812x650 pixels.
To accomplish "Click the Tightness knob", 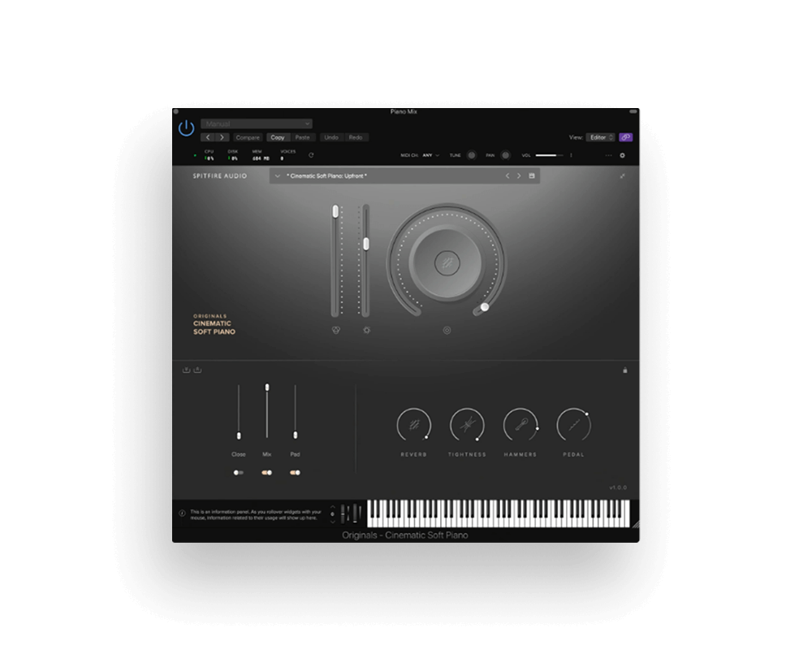I will [467, 425].
